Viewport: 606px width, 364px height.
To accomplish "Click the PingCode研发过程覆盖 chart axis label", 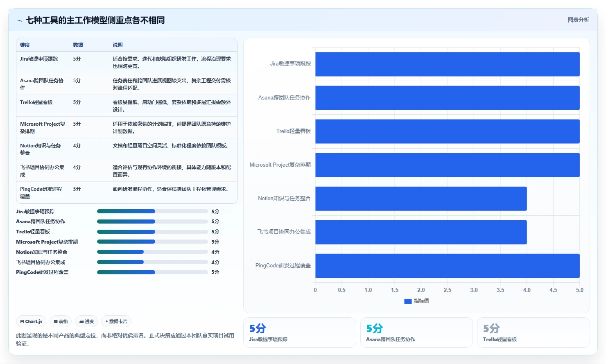I will [283, 265].
